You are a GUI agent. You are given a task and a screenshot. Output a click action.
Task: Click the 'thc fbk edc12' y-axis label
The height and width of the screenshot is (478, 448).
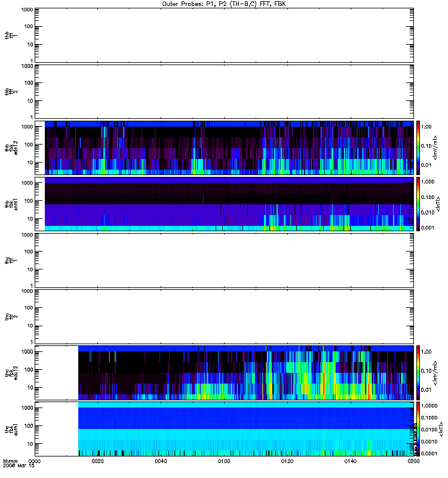[11, 372]
